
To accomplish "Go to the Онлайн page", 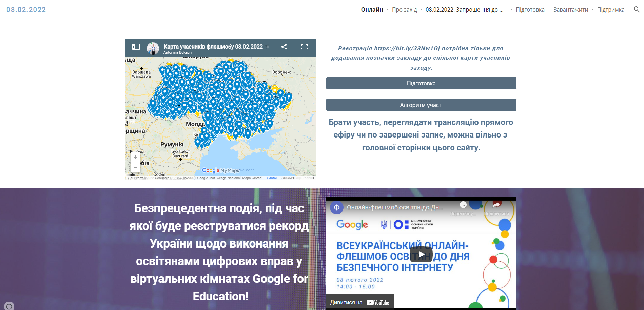I will pos(372,10).
